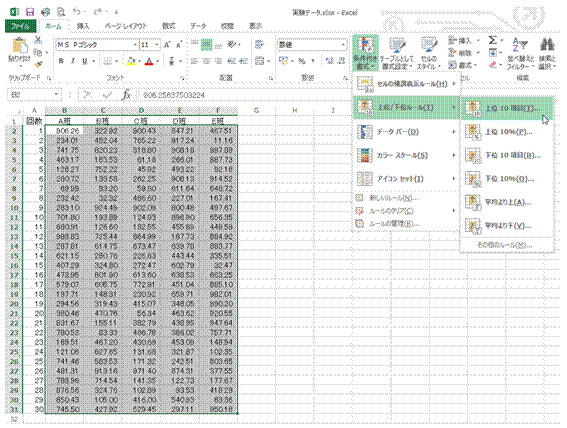Viewport: 567px width, 428px height.
Task: Open the font size dropdown
Action: [157, 45]
